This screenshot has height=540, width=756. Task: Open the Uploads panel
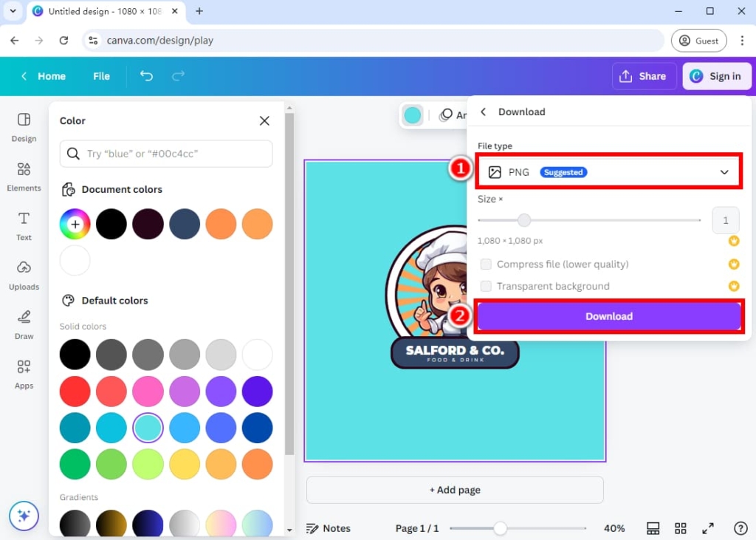point(23,275)
